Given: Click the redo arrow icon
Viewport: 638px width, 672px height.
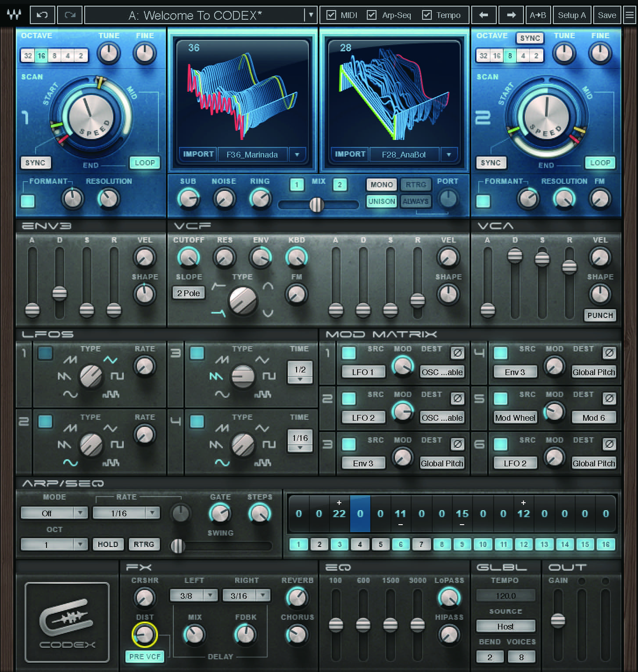Looking at the screenshot, I should pos(69,14).
